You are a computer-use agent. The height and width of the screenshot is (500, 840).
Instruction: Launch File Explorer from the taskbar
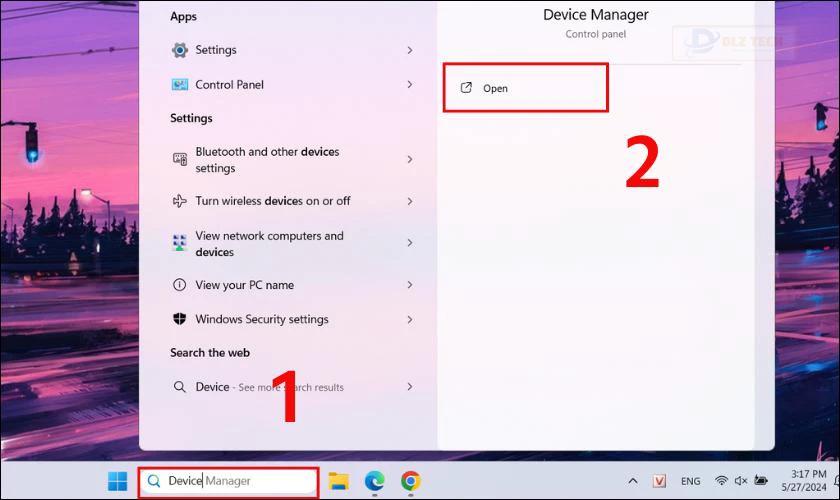[x=339, y=481]
